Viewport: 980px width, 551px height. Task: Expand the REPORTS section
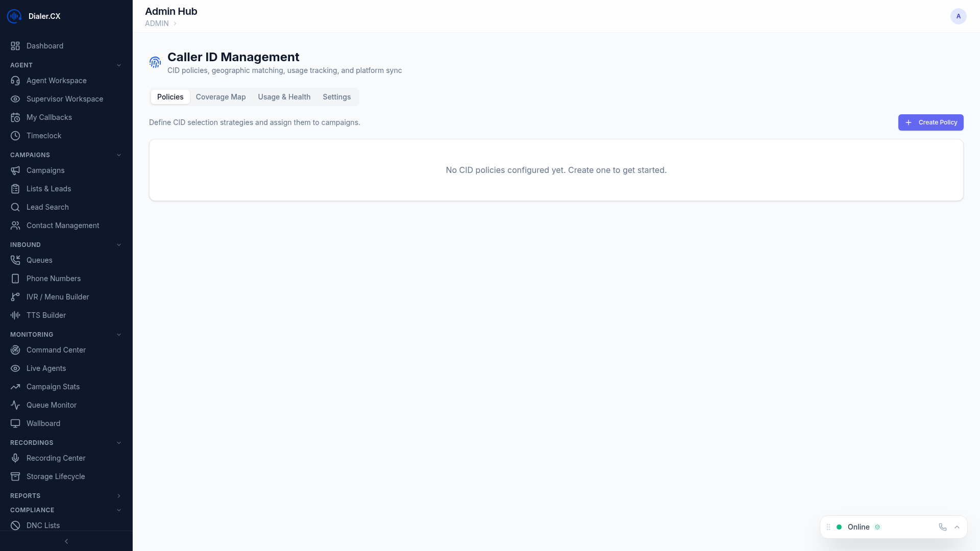tap(119, 495)
